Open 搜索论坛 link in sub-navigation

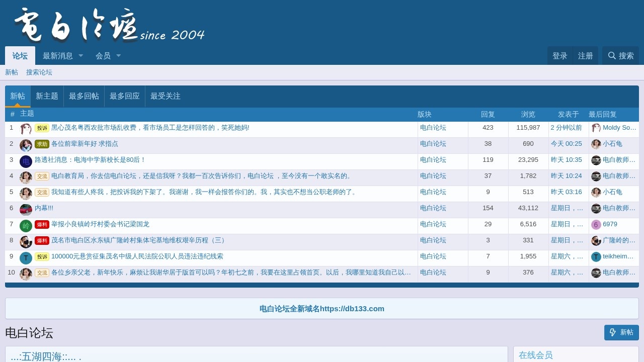click(x=39, y=72)
